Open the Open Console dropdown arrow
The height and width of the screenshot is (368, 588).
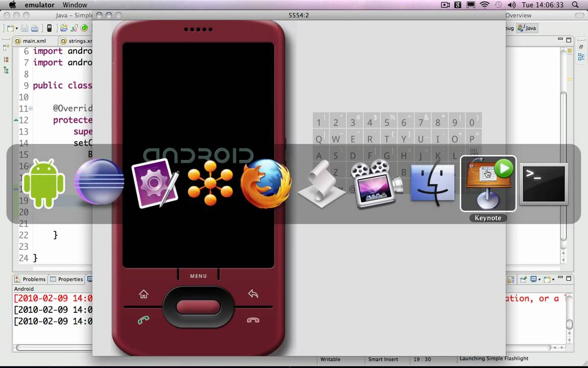pos(553,280)
